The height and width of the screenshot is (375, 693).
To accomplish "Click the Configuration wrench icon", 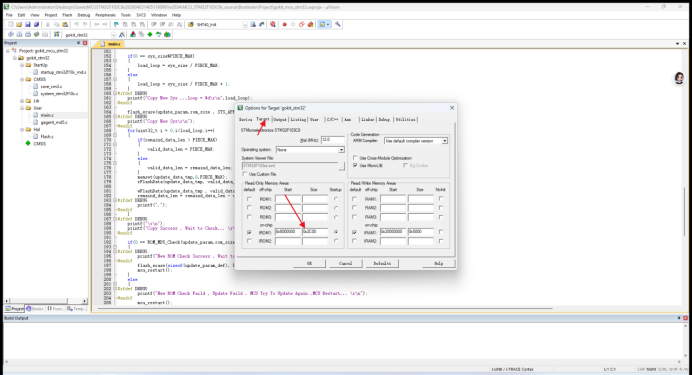I will click(x=338, y=24).
